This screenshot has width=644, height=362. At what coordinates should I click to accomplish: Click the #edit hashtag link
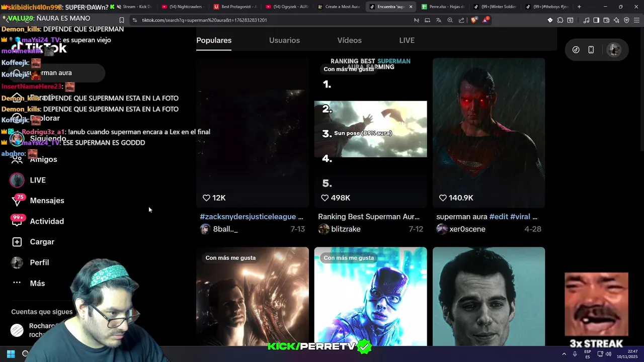498,217
